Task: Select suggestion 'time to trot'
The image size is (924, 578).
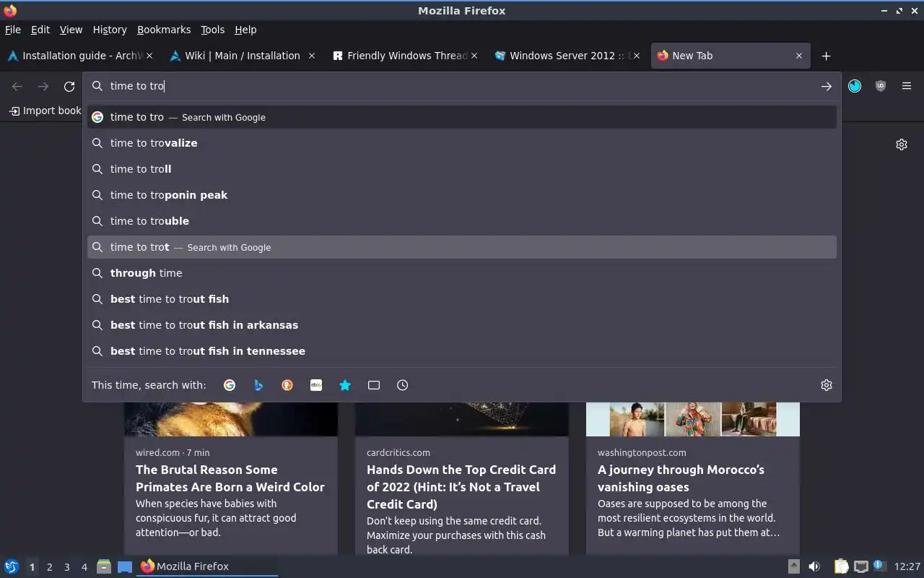Action: pos(462,247)
